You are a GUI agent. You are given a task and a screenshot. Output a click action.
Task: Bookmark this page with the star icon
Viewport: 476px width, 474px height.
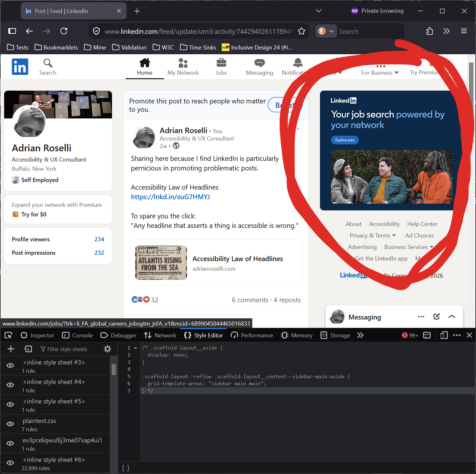click(x=301, y=31)
